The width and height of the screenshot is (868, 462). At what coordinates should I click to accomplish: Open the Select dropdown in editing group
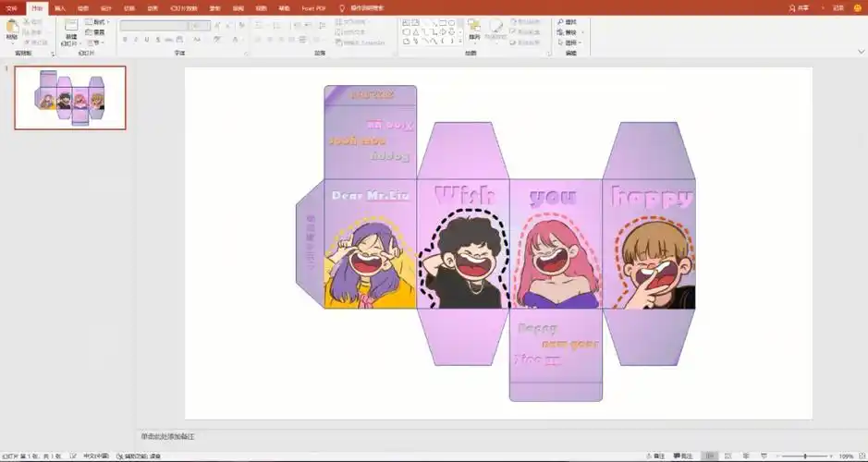[571, 43]
